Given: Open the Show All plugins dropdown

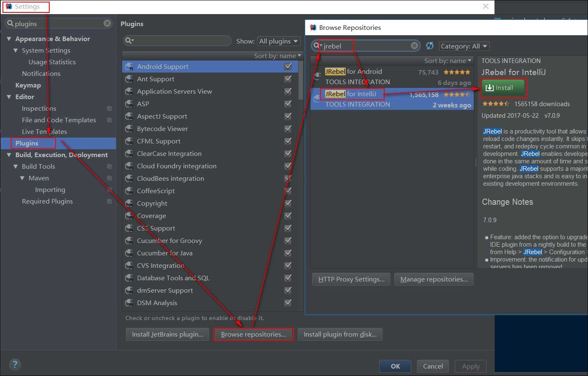Looking at the screenshot, I should click(279, 41).
